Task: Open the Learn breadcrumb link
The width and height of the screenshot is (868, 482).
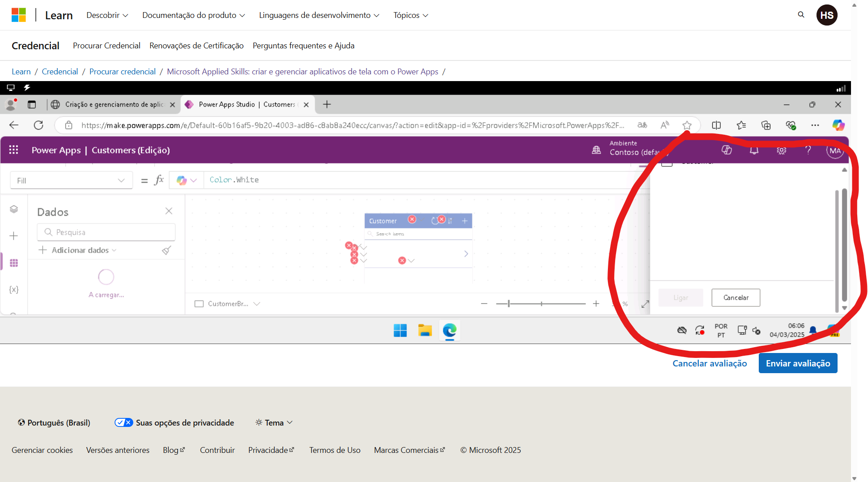Action: pos(21,72)
